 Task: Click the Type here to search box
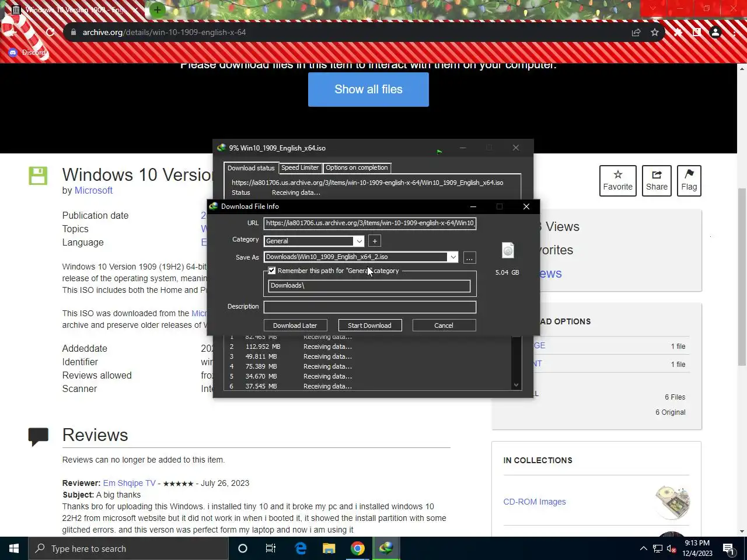(x=128, y=548)
